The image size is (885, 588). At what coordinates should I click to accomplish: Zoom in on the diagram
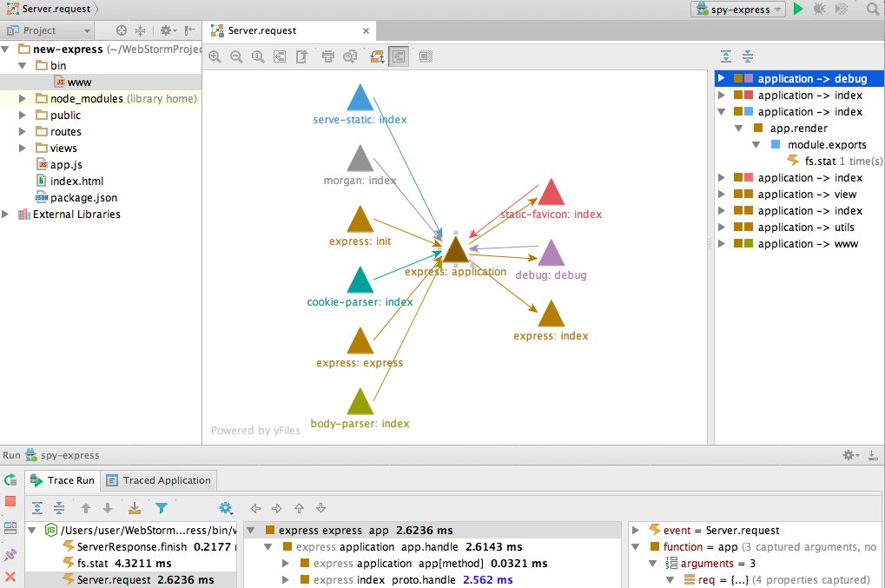click(215, 57)
